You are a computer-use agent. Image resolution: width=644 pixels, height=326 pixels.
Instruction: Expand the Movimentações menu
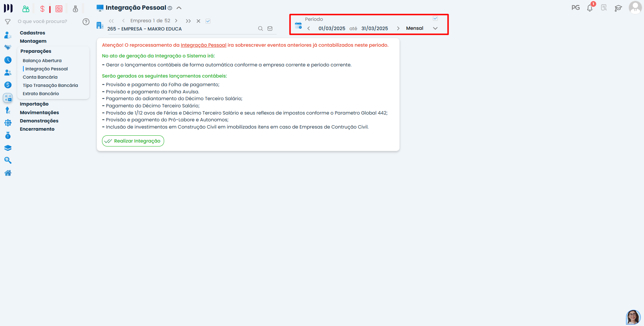(x=39, y=113)
